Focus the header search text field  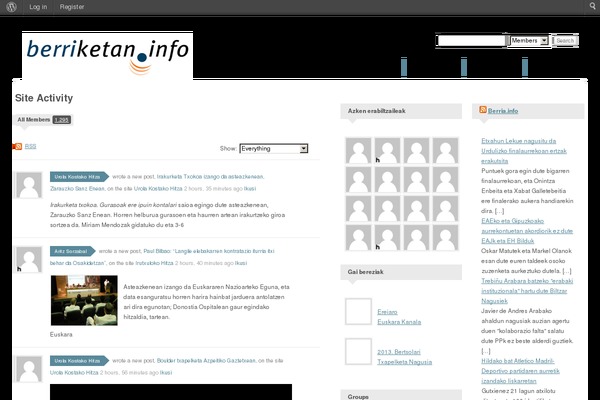point(472,41)
